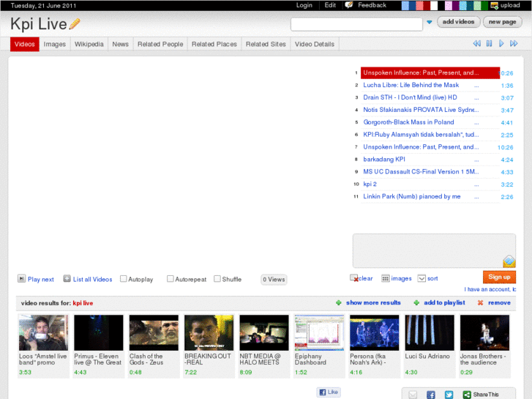This screenshot has height=399, width=532.
Task: Expand options dots for Drain STH row
Action: 476,98
